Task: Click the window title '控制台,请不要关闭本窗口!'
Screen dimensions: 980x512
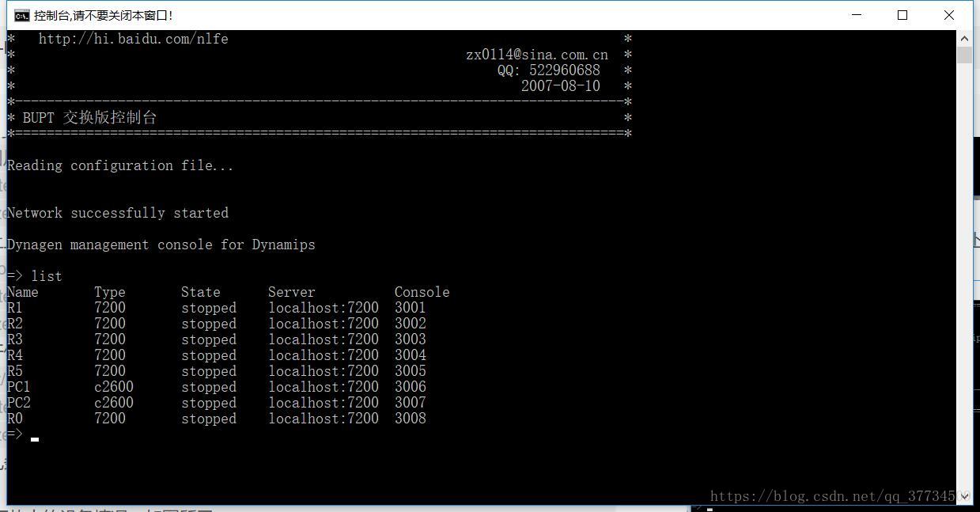Action: pos(103,15)
